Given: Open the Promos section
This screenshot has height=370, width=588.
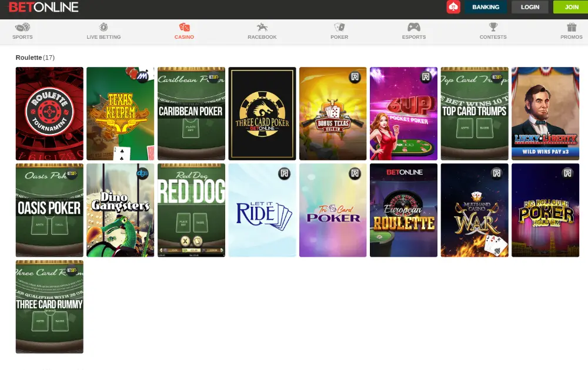Looking at the screenshot, I should pyautogui.click(x=572, y=32).
